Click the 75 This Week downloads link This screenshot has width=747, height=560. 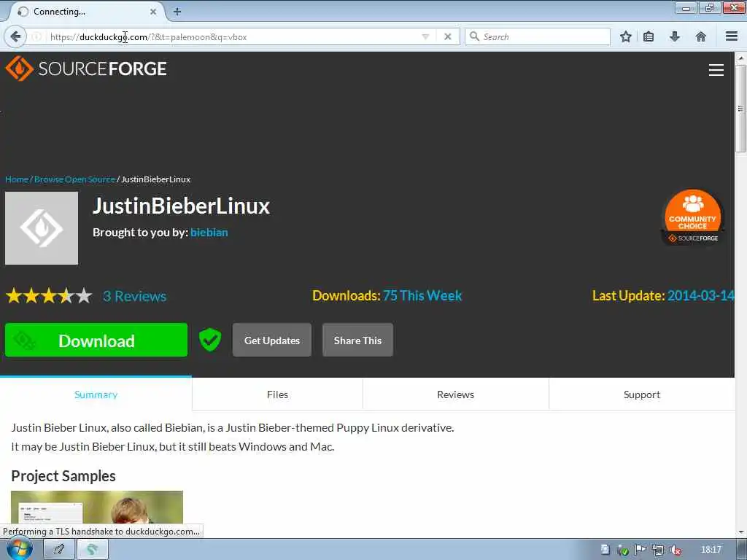click(x=422, y=295)
